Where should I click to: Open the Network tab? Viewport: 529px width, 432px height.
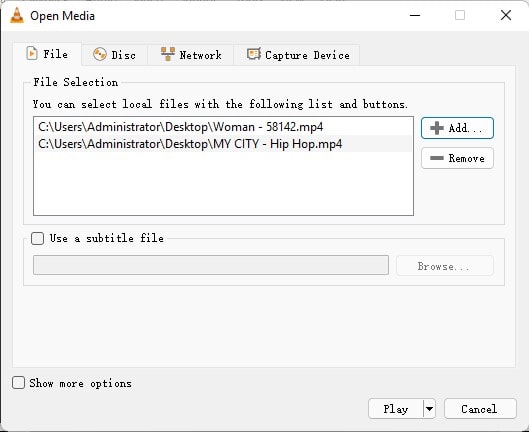click(191, 55)
